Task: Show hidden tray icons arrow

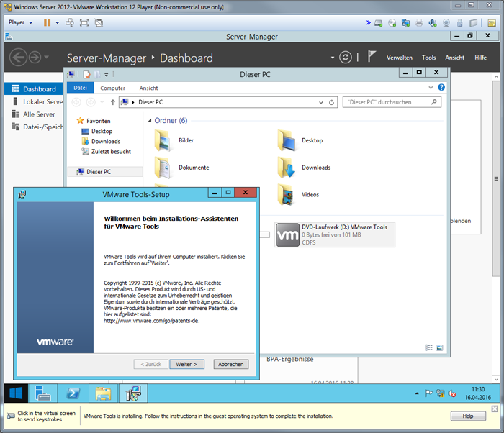Action: tap(417, 393)
